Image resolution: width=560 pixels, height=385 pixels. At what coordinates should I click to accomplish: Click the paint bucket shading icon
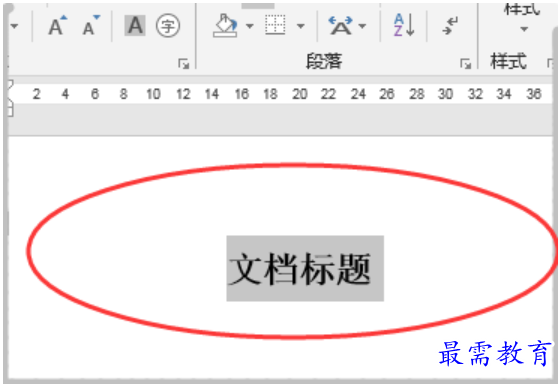(x=225, y=26)
